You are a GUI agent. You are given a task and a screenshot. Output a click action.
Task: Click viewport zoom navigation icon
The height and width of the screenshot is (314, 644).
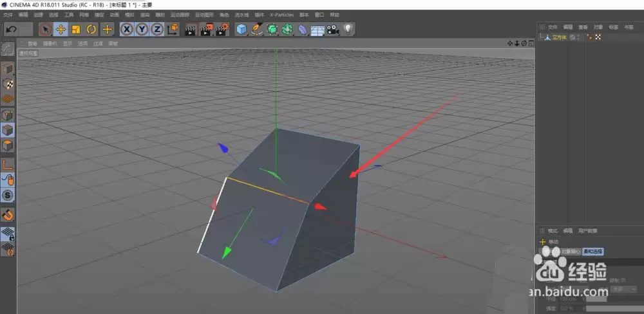pyautogui.click(x=517, y=43)
